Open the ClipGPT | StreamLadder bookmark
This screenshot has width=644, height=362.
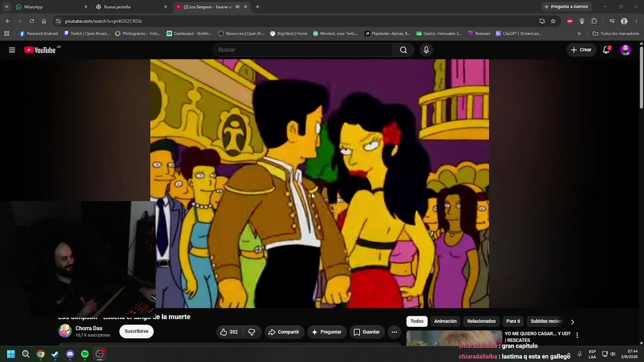coord(519,34)
